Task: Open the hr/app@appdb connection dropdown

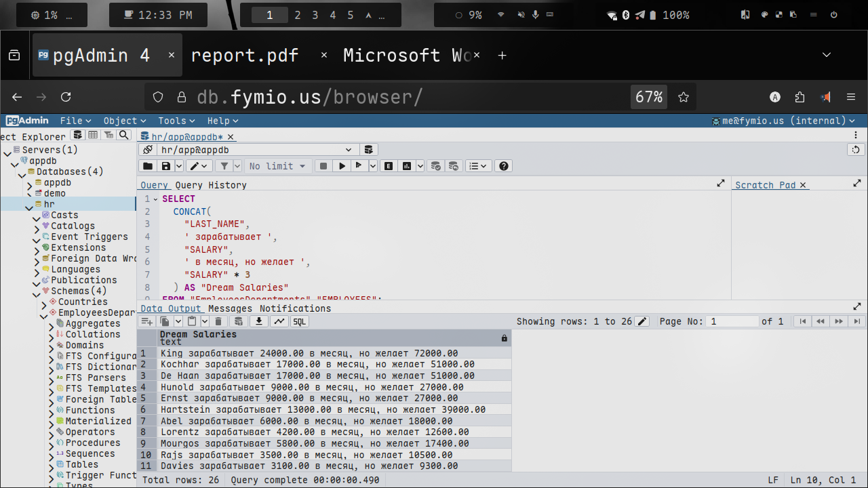Action: click(x=349, y=150)
